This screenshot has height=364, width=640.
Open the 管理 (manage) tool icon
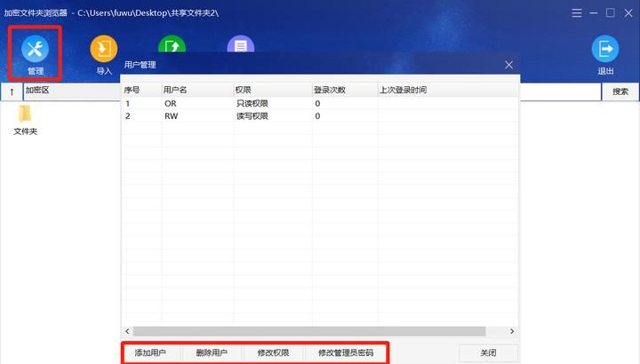tap(35, 49)
